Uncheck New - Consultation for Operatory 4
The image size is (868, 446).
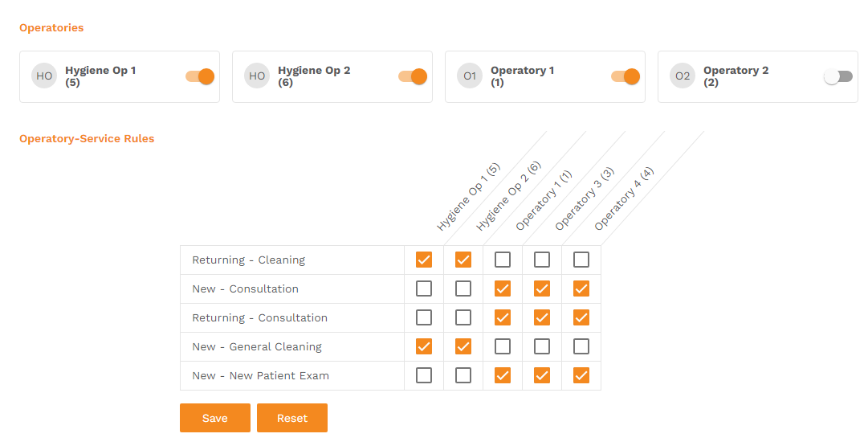[x=581, y=288]
